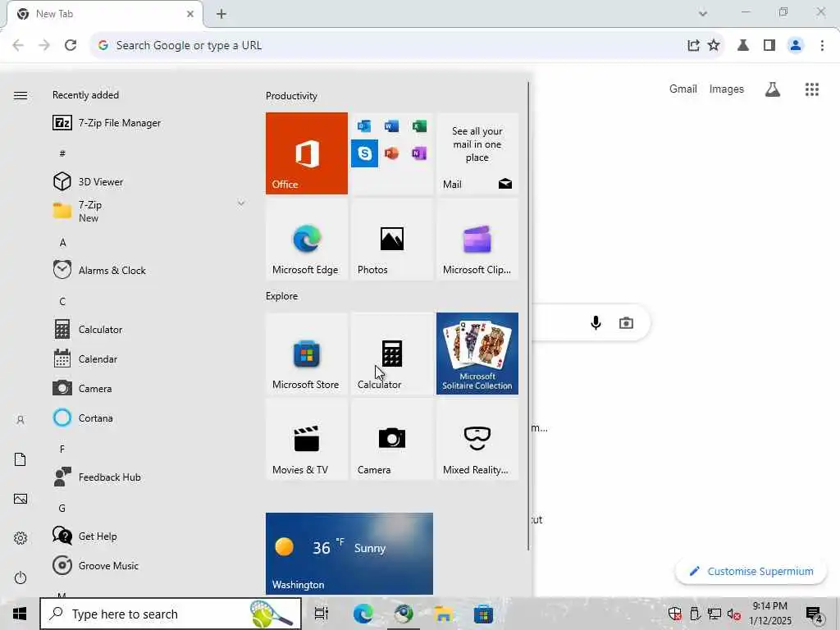Open Pictures from the Start sidebar
Image resolution: width=840 pixels, height=630 pixels.
[x=21, y=499]
